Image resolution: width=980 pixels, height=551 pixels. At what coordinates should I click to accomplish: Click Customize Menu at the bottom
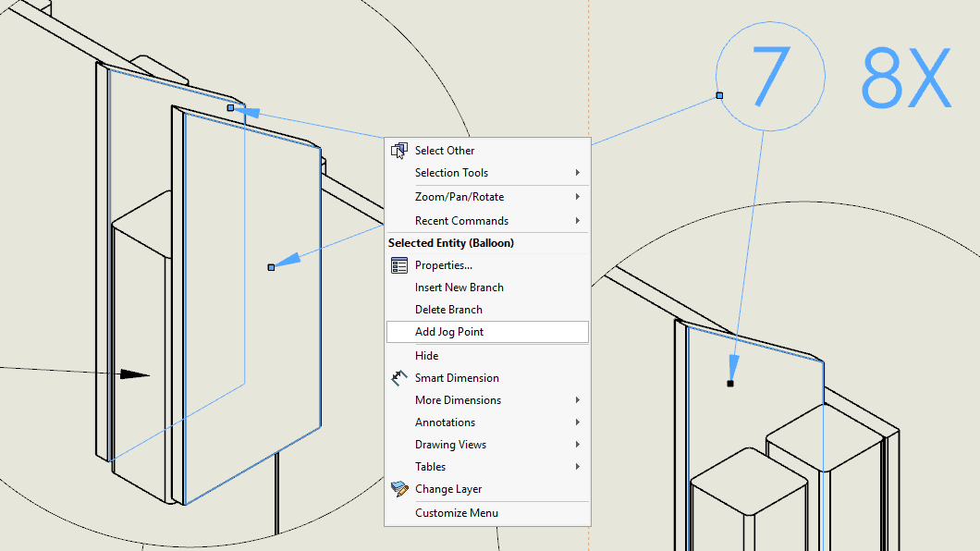(x=456, y=513)
